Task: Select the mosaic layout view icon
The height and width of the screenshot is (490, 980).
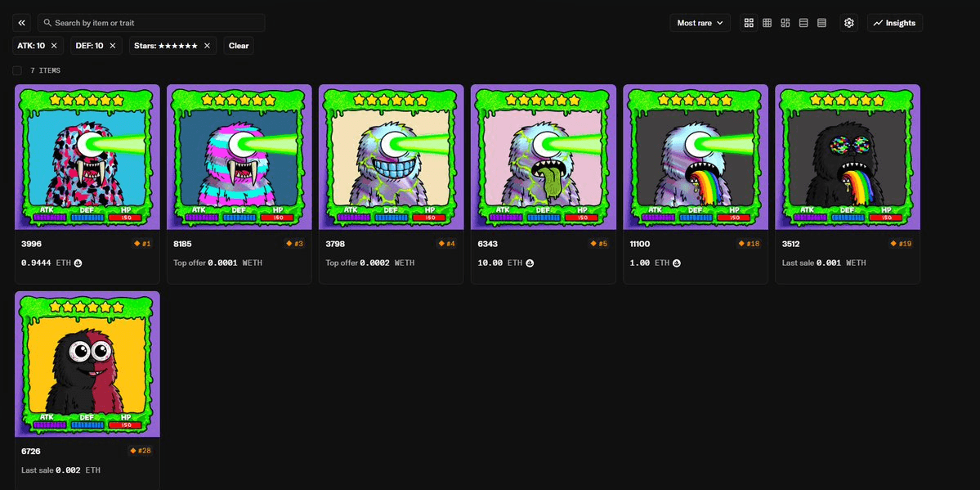Action: coord(785,23)
